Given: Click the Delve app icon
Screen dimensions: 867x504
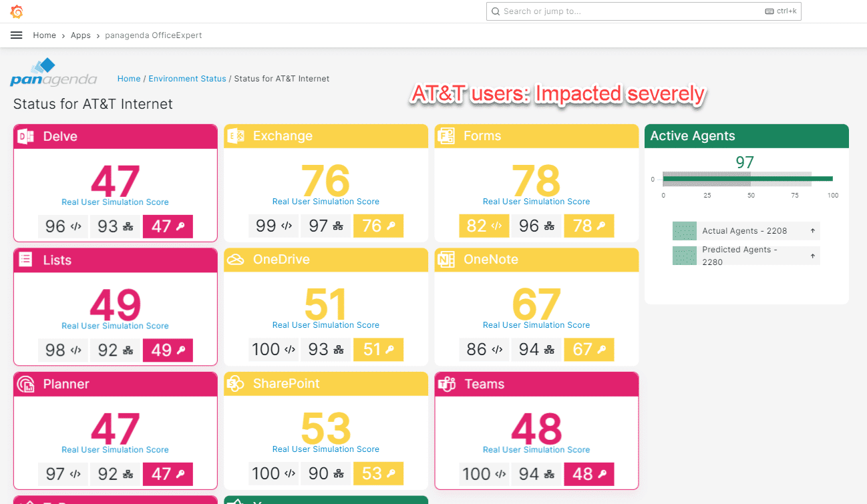Looking at the screenshot, I should (26, 136).
